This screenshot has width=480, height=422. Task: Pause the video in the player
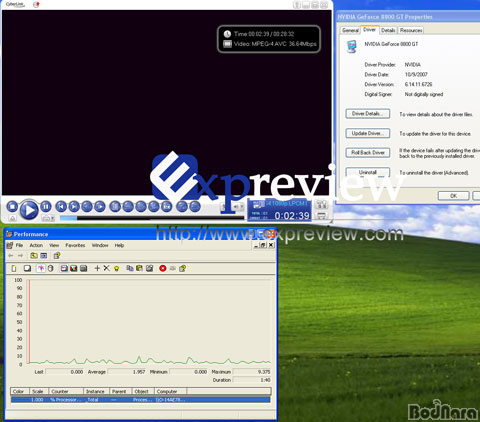point(46,207)
